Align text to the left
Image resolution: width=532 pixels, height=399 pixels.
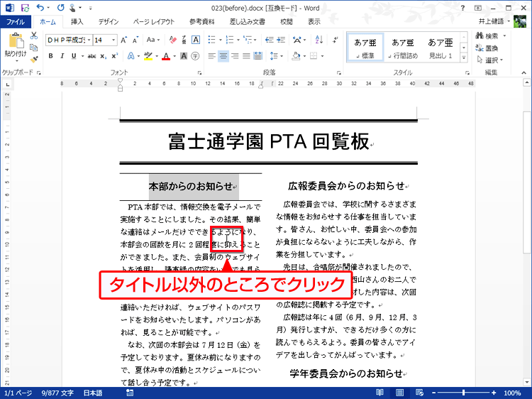point(211,56)
